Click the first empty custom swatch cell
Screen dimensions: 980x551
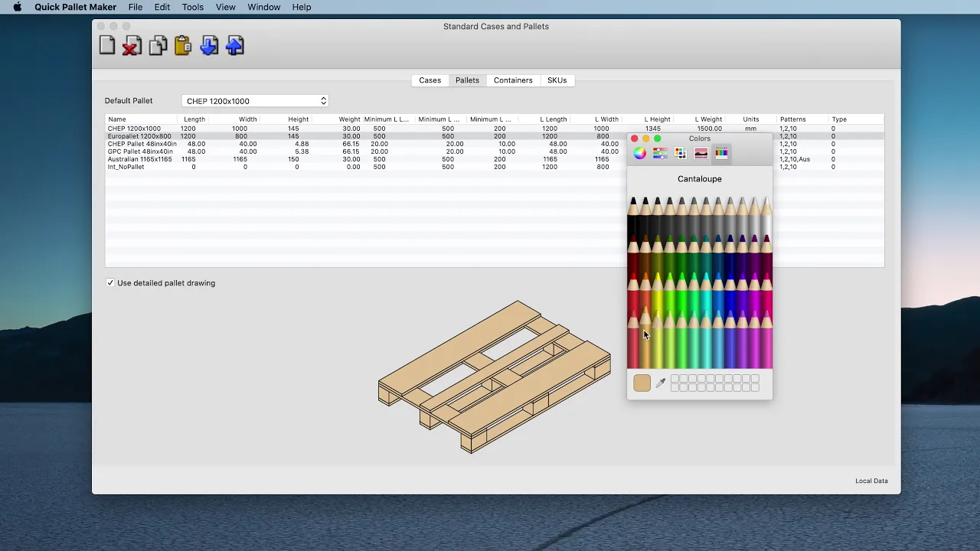point(675,379)
